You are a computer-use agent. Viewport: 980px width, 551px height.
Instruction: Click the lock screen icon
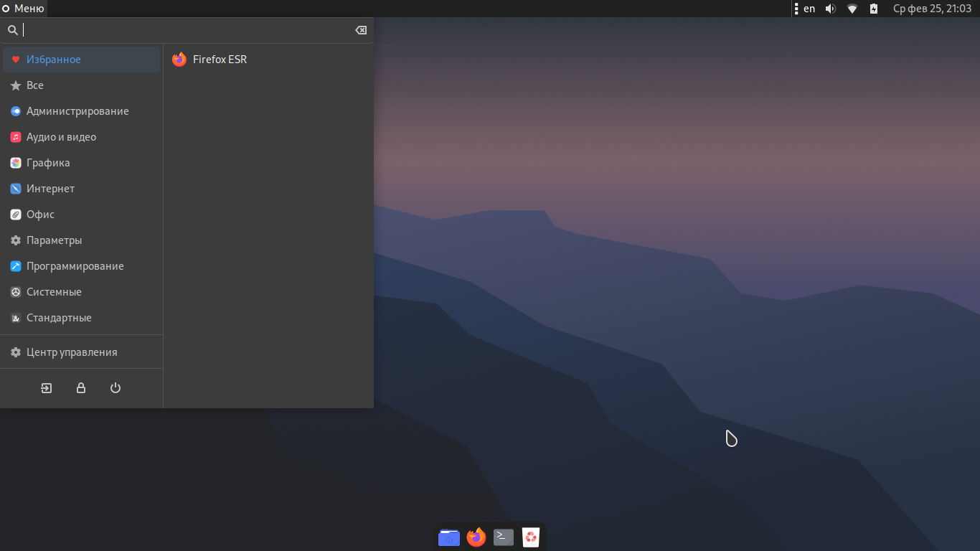pyautogui.click(x=81, y=388)
